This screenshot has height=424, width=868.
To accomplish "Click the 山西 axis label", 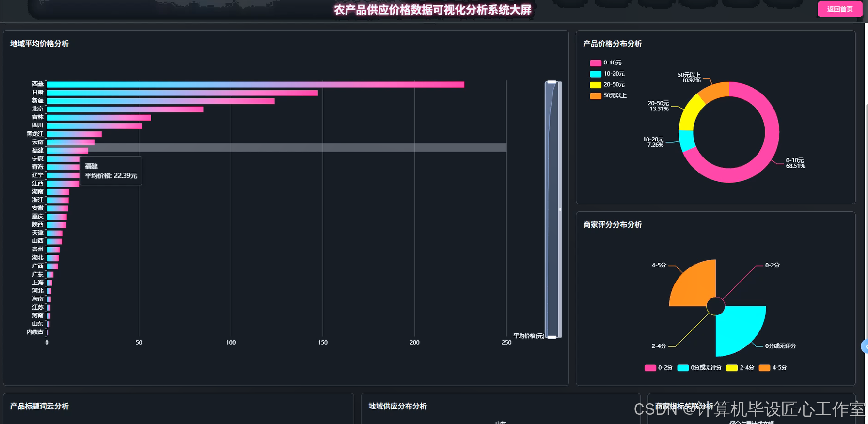I will coord(38,241).
